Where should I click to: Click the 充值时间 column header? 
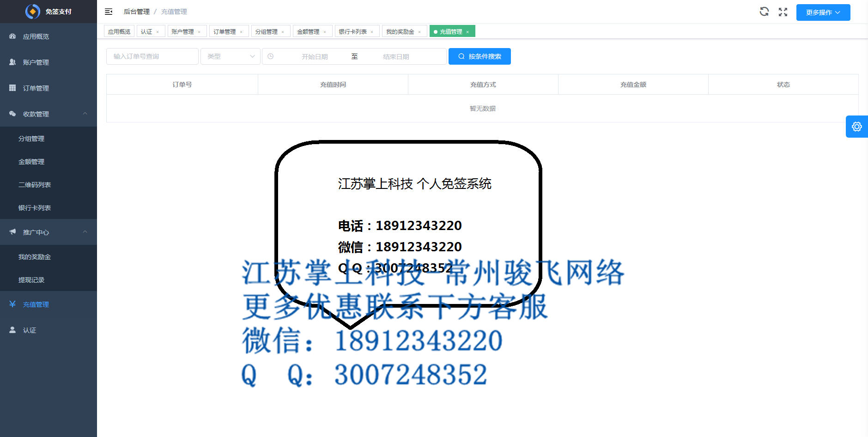click(333, 85)
